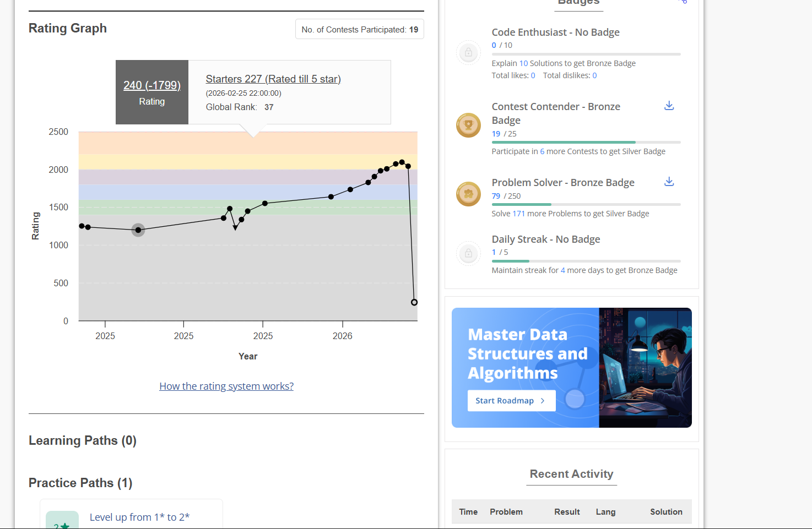The width and height of the screenshot is (812, 529).
Task: Click the Daily Streak - No Badge title
Action: pos(546,239)
